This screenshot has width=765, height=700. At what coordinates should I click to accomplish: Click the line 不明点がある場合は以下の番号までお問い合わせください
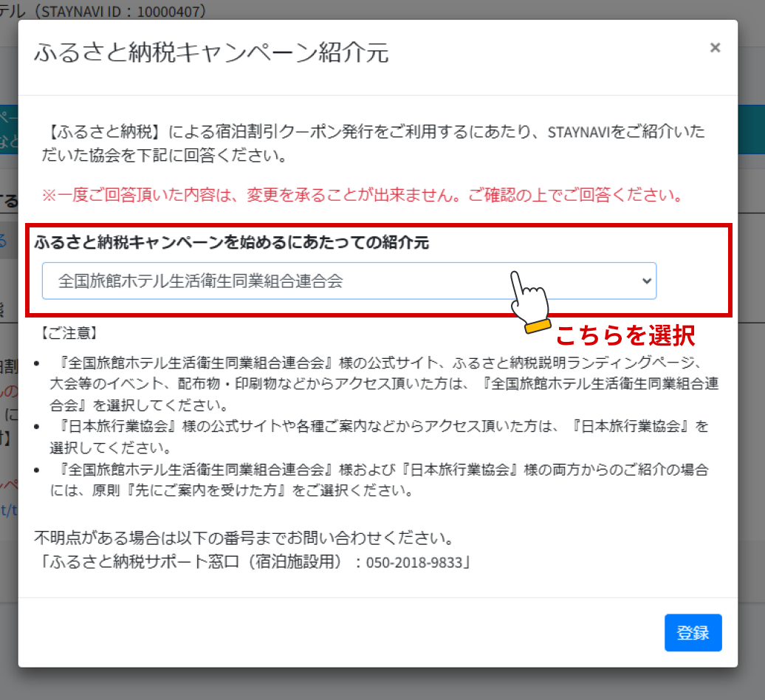click(x=245, y=538)
